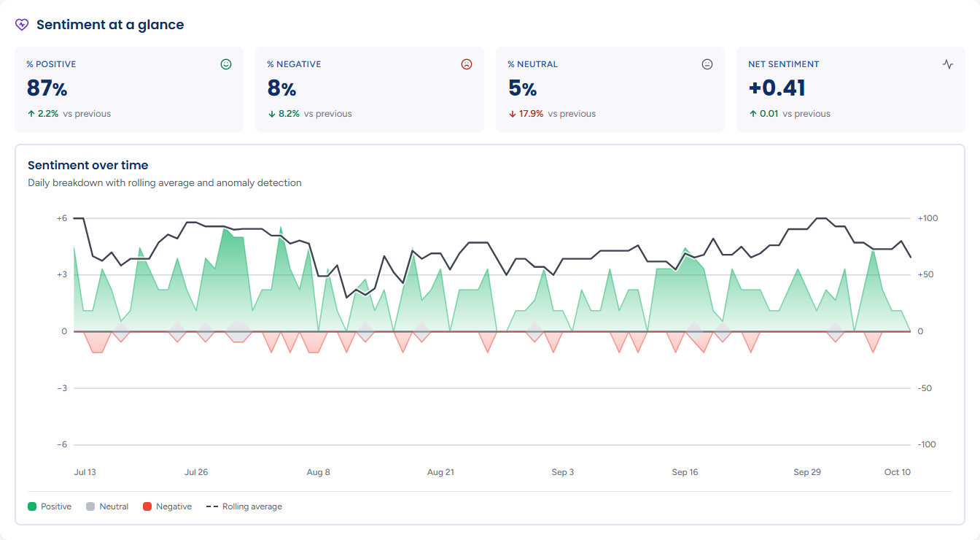Click the neutral face icon on % Neutral card
The width and height of the screenshot is (980, 540).
707,64
